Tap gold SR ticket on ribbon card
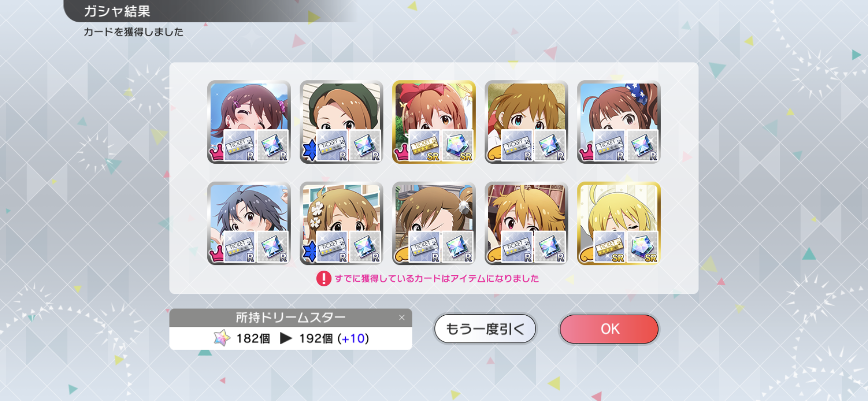This screenshot has height=401, width=868. point(424,145)
